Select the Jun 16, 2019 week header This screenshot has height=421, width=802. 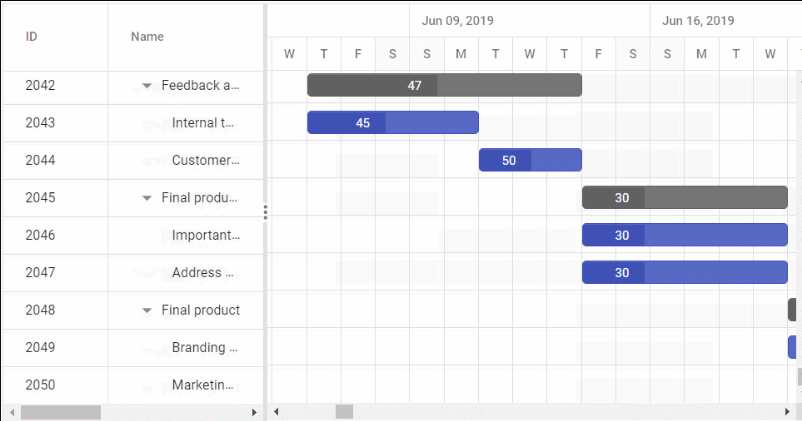pos(698,20)
